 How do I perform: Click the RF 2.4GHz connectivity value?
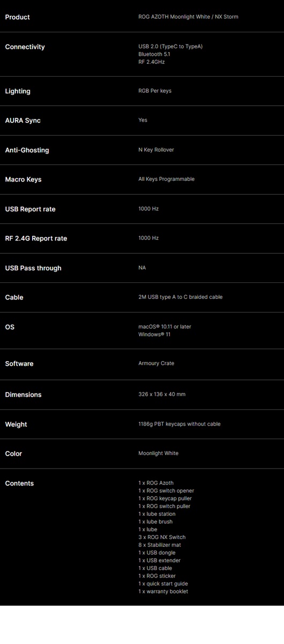tap(152, 62)
